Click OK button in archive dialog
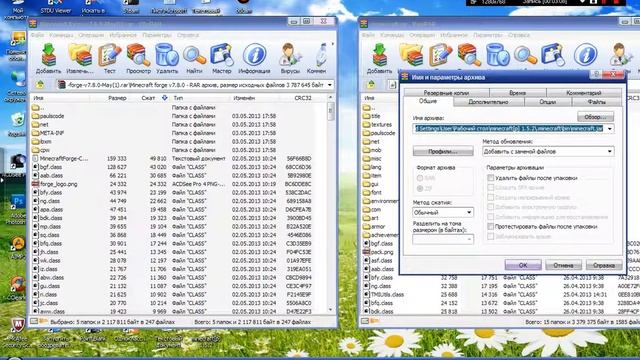This screenshot has height=360, width=640. (523, 265)
